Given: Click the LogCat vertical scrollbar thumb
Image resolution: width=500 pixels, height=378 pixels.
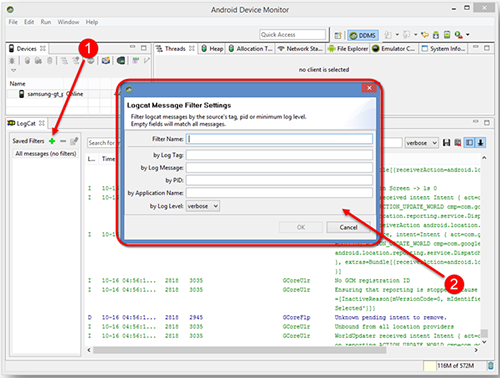Looking at the screenshot, I should (484, 333).
